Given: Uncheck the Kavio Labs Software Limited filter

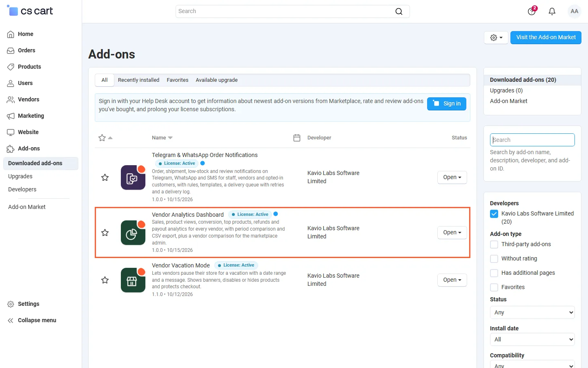Looking at the screenshot, I should (x=494, y=214).
